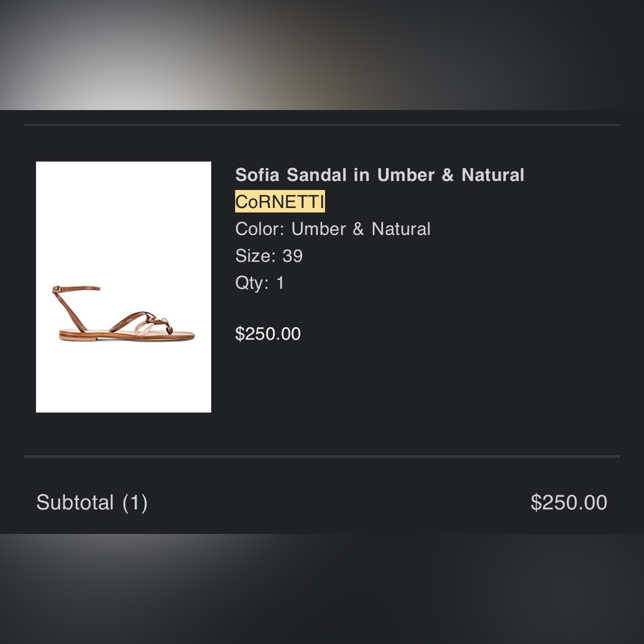This screenshot has height=644, width=644.
Task: Click the size value 39
Action: [x=292, y=256]
